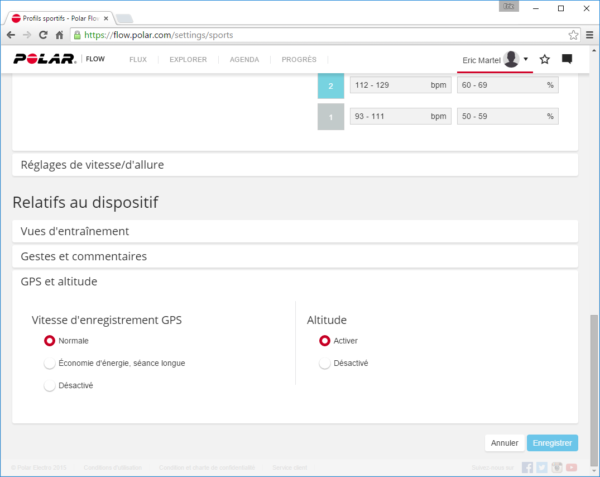Click the Polar logo in header
The height and width of the screenshot is (477, 600).
pos(44,59)
